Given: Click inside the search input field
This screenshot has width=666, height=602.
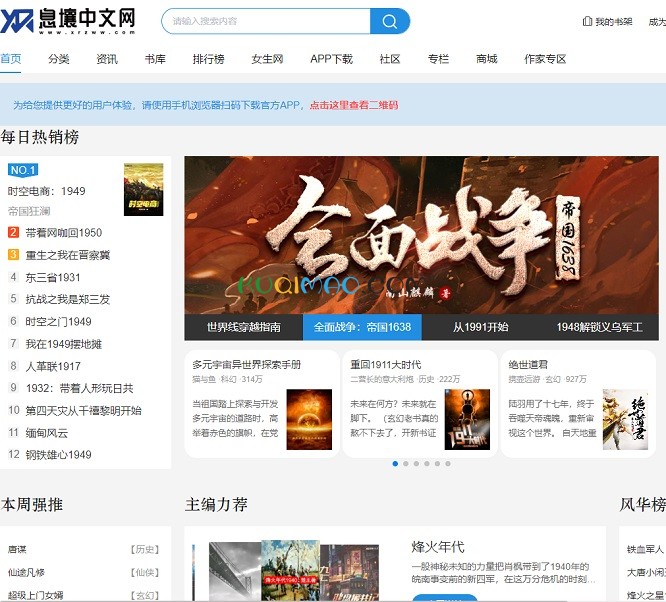Looking at the screenshot, I should pos(266,21).
